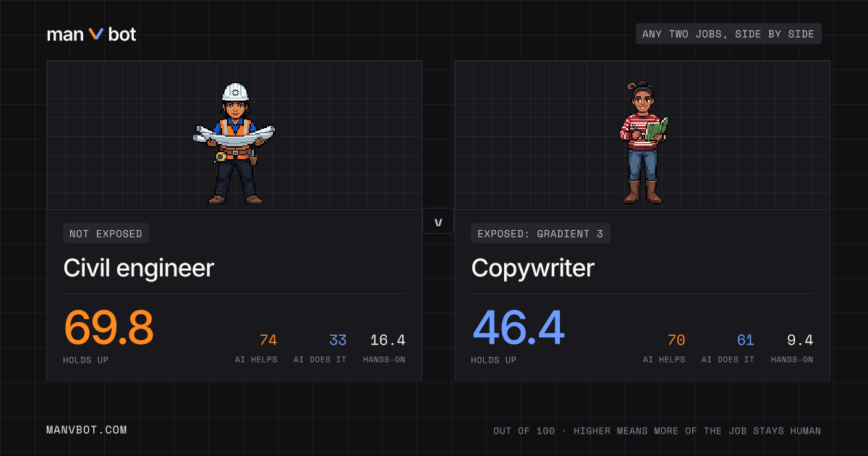Select the civil engineer pixel character
The height and width of the screenshot is (456, 868).
point(234,143)
